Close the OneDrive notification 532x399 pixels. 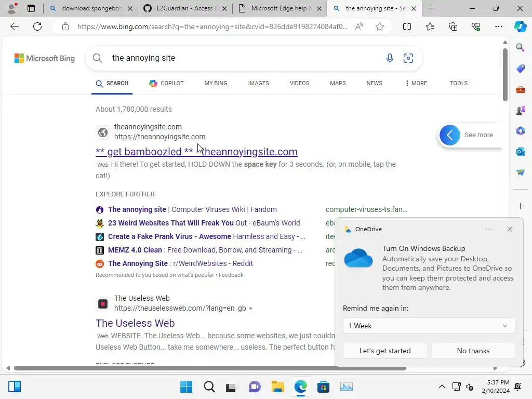(x=509, y=229)
